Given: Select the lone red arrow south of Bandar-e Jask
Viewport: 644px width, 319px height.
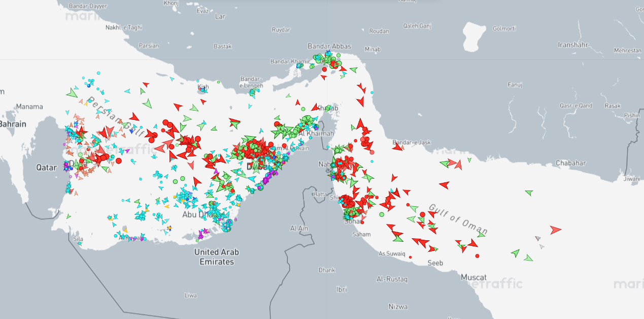Looking at the screenshot, I should point(444,185).
